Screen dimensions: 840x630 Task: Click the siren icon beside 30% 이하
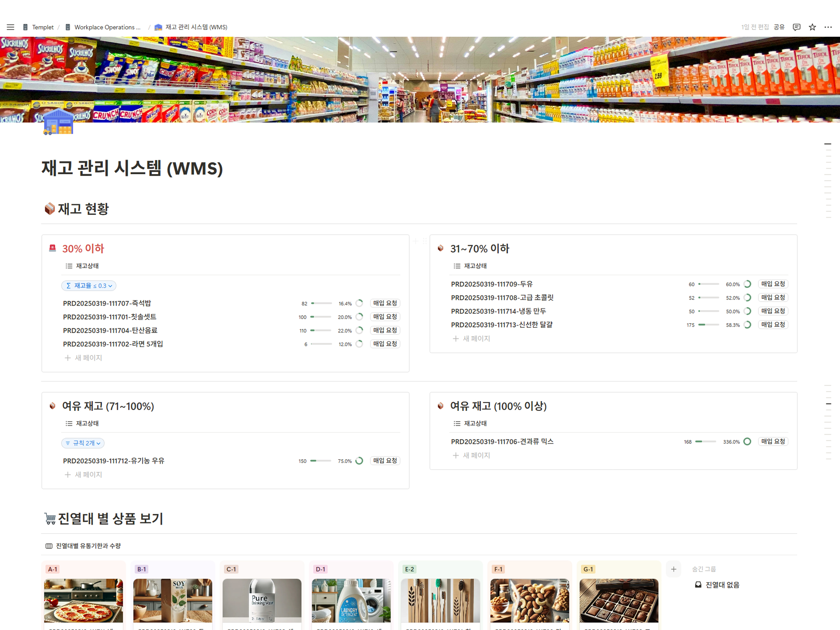[x=52, y=248]
